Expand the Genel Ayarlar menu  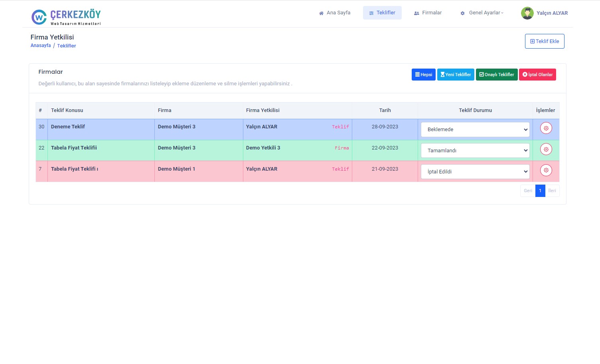point(486,13)
